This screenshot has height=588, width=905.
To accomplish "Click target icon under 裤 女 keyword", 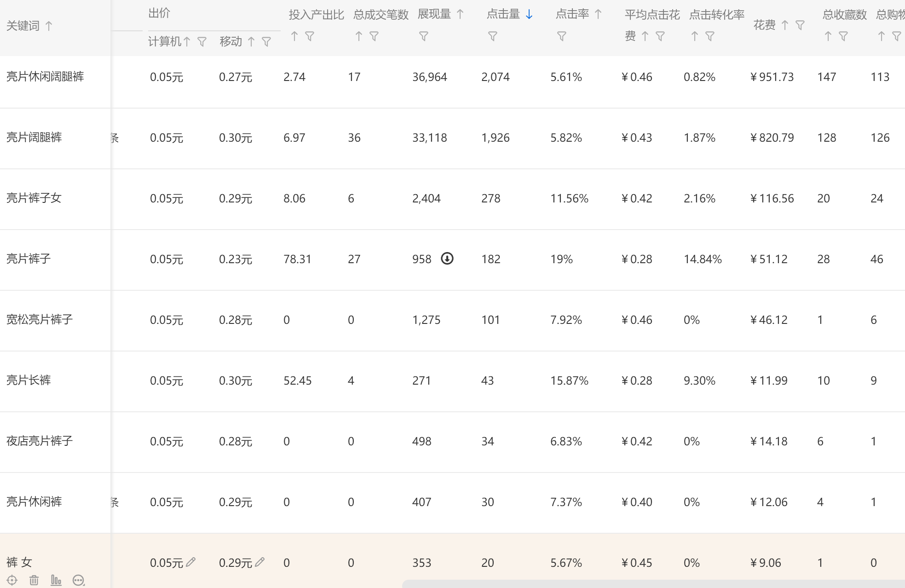I will pos(12,580).
